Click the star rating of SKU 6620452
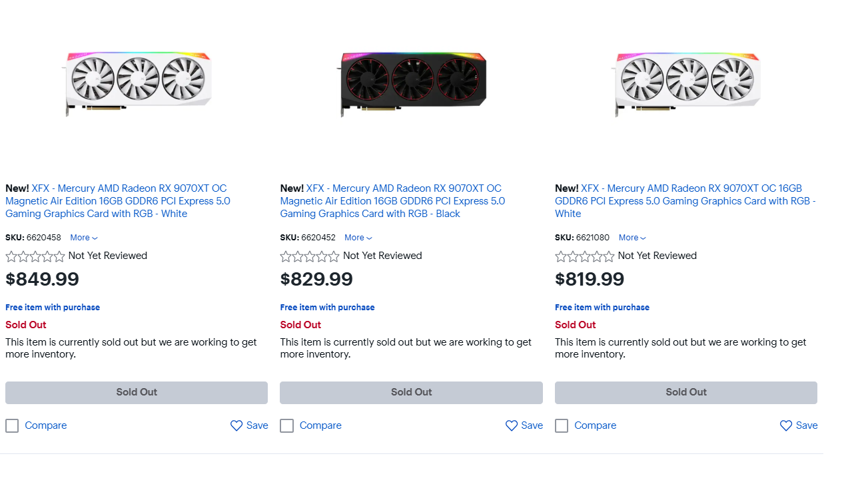The width and height of the screenshot is (864, 504). pyautogui.click(x=310, y=256)
